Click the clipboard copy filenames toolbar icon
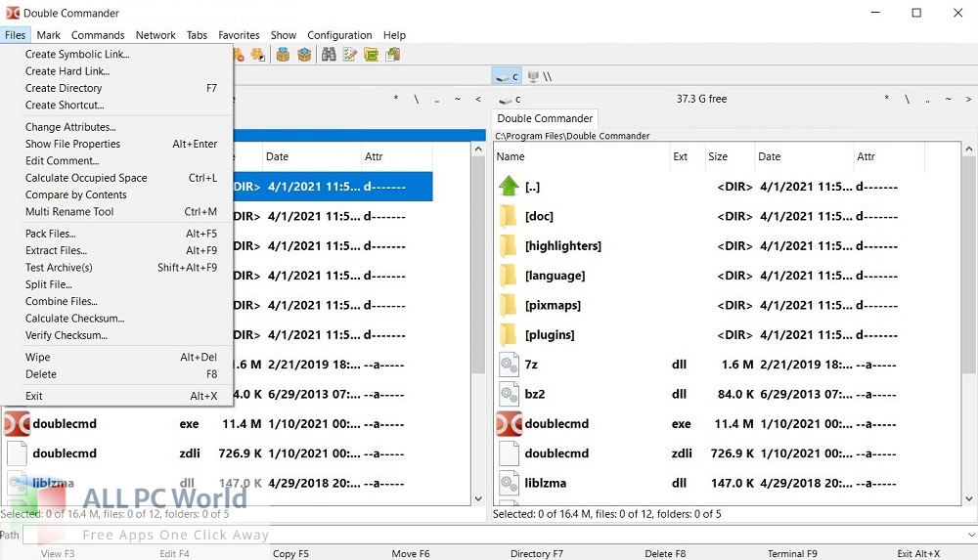The width and height of the screenshot is (978, 560). (x=393, y=55)
